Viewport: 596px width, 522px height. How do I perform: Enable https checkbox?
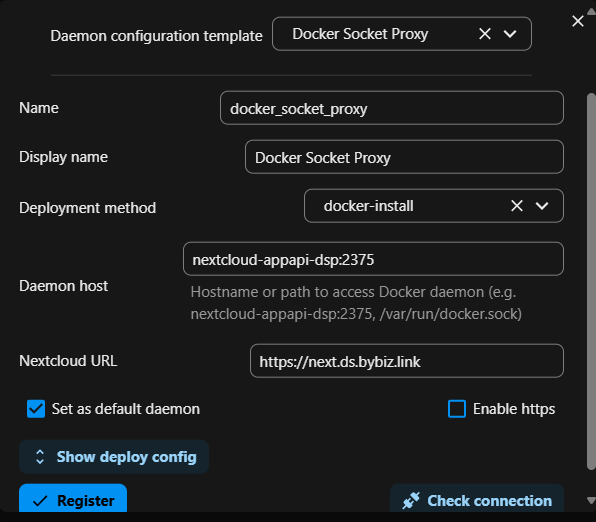coord(457,409)
